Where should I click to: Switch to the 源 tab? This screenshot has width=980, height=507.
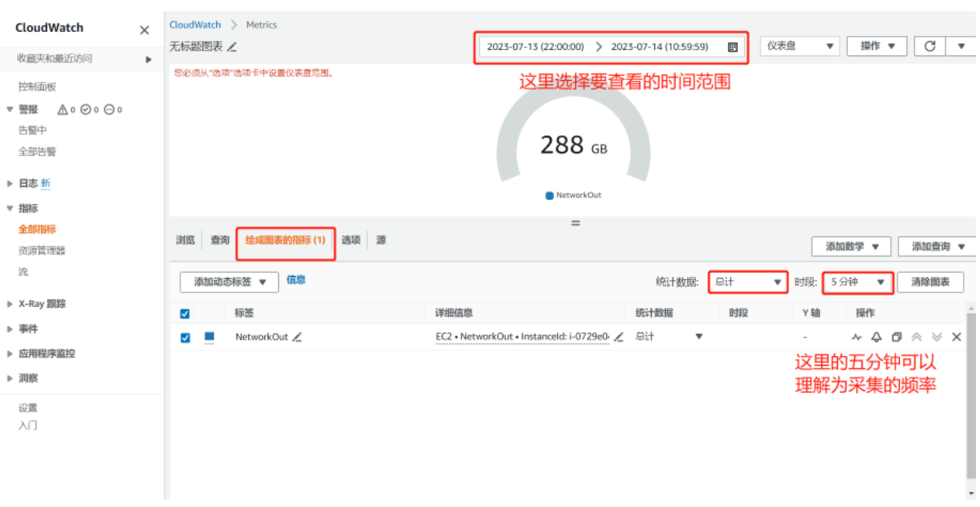381,240
